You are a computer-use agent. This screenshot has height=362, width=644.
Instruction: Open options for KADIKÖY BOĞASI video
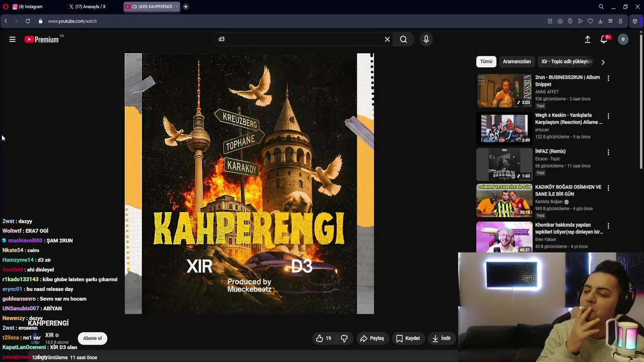[x=608, y=188]
